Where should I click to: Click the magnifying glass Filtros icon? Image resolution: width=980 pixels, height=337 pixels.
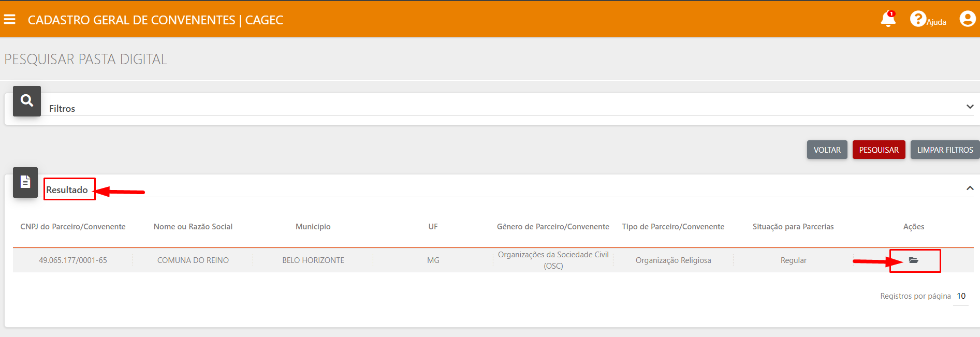pos(27,101)
